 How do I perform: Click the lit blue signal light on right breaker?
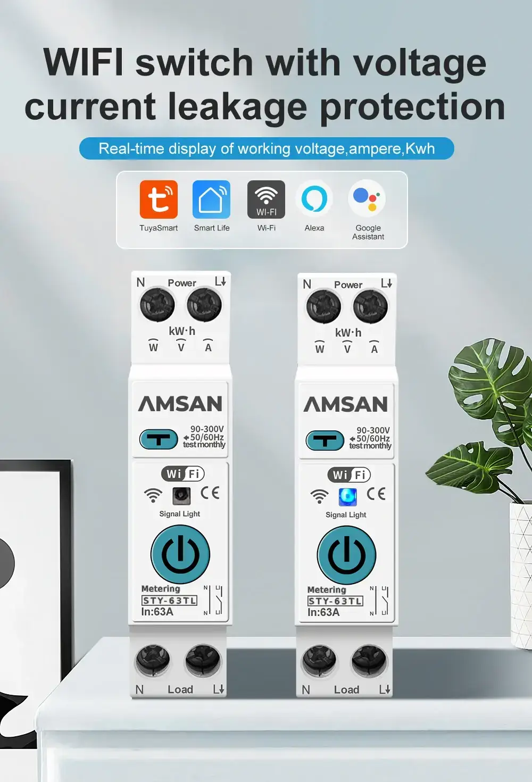pyautogui.click(x=348, y=497)
